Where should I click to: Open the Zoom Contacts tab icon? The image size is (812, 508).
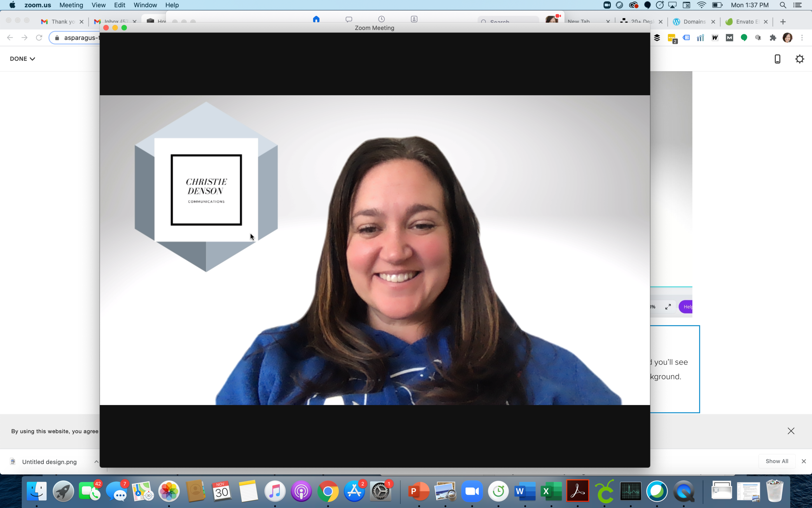pos(414,19)
